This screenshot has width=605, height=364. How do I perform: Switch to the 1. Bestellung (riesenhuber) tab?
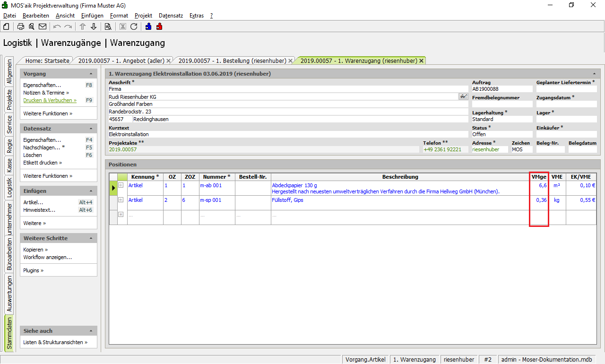tap(232, 61)
